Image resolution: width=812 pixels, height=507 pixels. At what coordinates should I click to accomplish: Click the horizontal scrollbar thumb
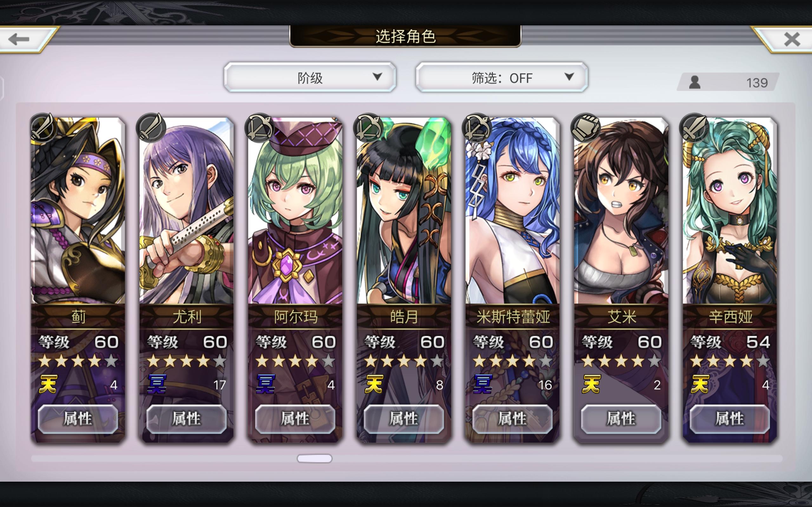314,459
